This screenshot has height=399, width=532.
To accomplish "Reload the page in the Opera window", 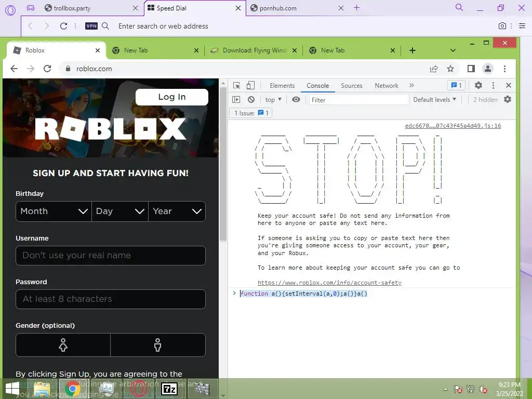I will [63, 26].
